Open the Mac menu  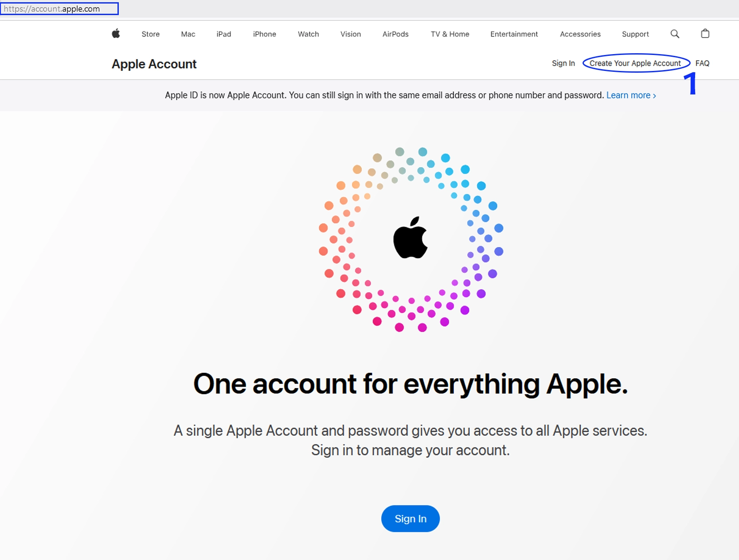tap(188, 34)
